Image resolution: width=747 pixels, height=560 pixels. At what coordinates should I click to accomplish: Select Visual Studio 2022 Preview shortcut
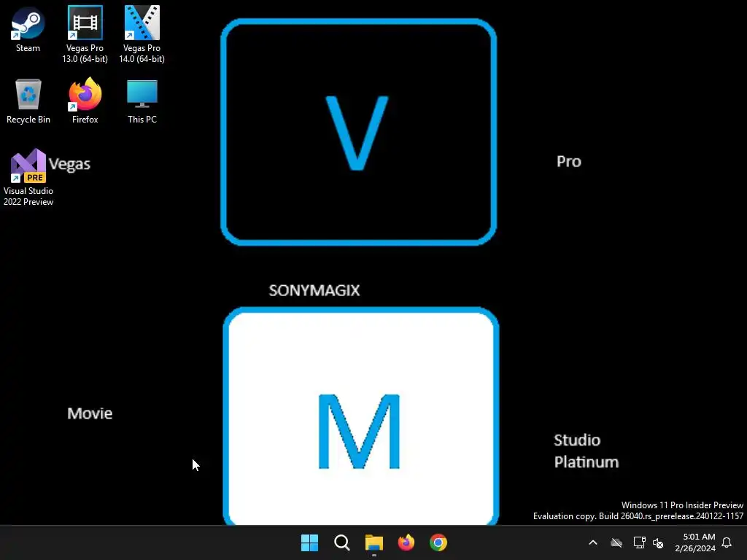(x=28, y=177)
